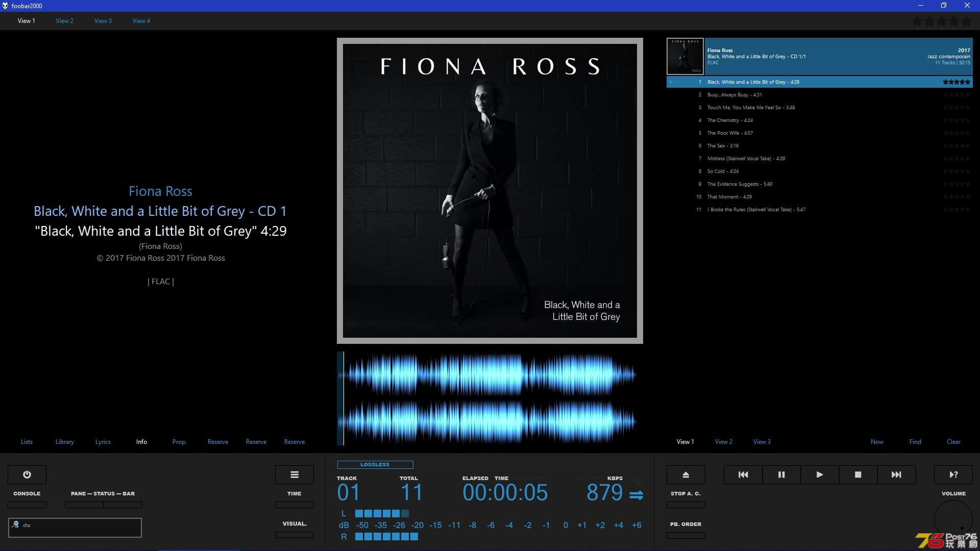Screen dimensions: 980x551
Task: Switch playlist panel to View 2
Action: (724, 442)
